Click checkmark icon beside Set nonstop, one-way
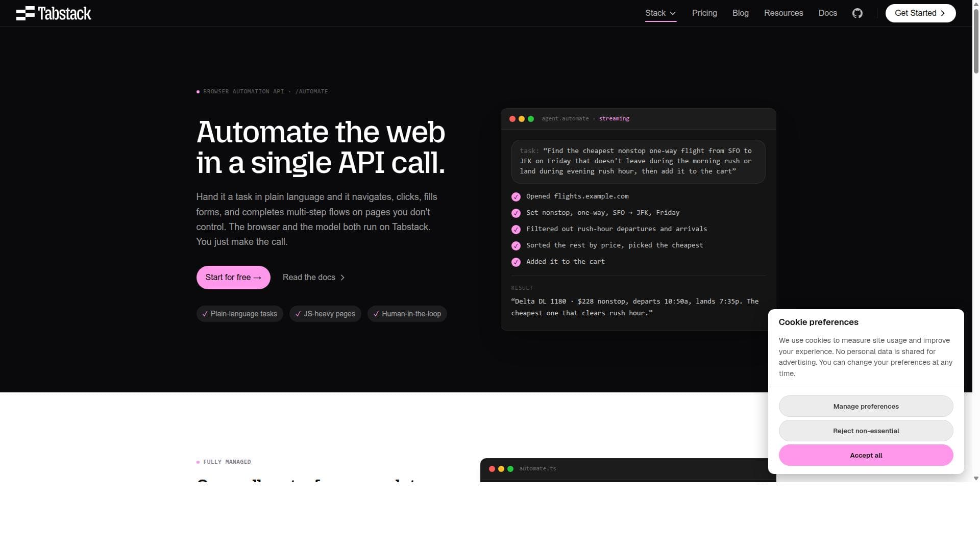The width and height of the screenshot is (980, 551). [516, 213]
